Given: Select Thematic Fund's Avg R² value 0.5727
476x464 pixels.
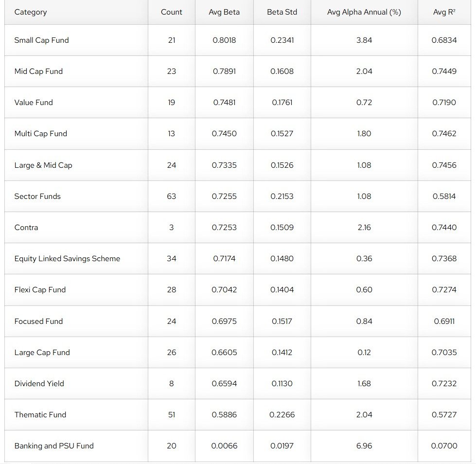Looking at the screenshot, I should pos(444,415).
